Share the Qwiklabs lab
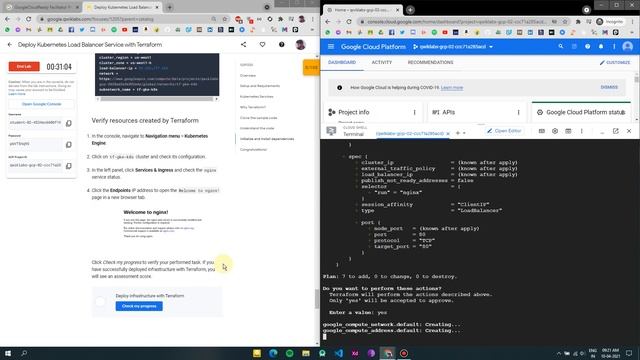This screenshot has height=360, width=640. point(243,44)
